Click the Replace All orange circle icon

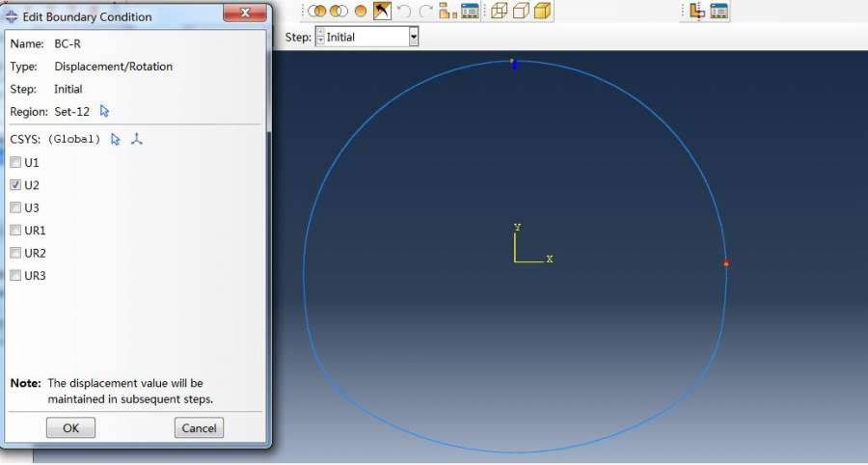coord(361,11)
